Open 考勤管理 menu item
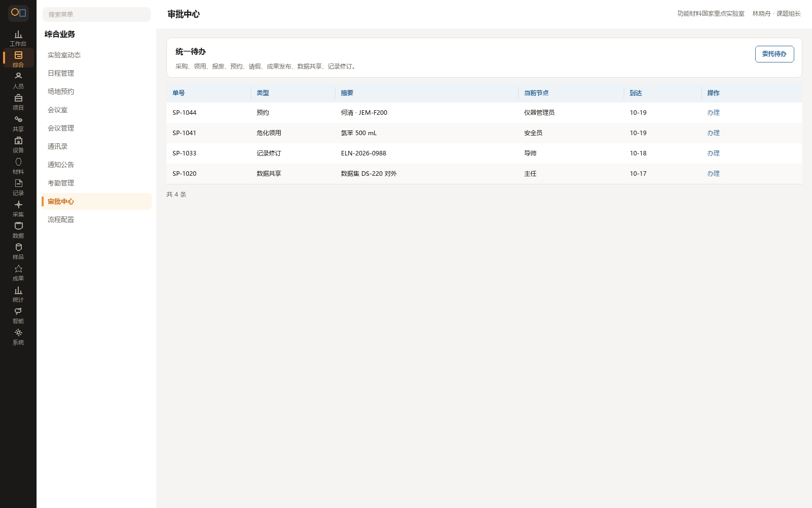Viewport: 812px width, 508px height. point(96,183)
